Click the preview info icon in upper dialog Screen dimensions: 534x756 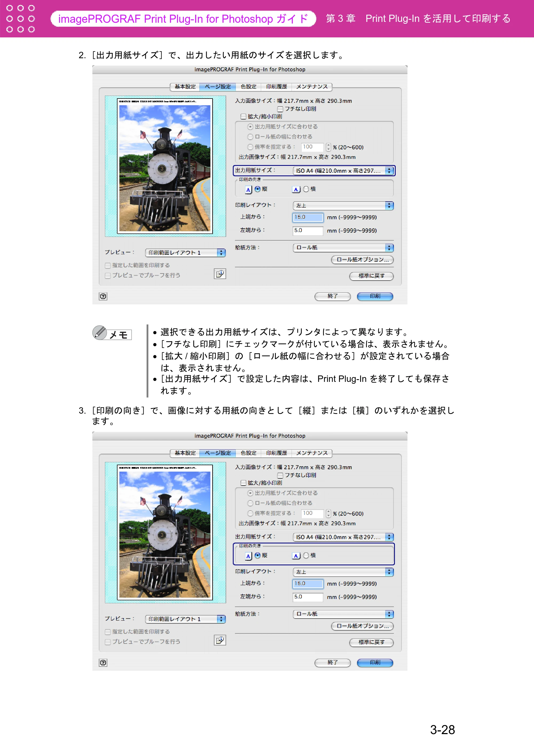point(220,274)
